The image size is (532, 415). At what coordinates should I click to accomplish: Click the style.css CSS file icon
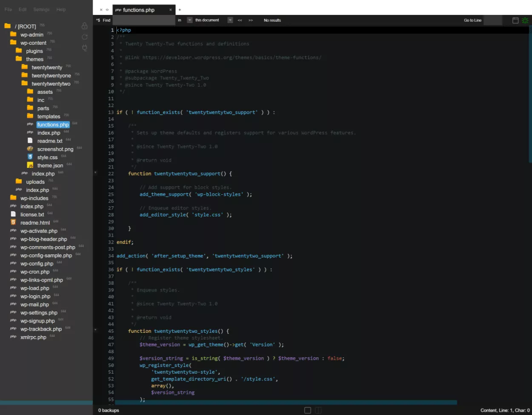[x=30, y=157]
